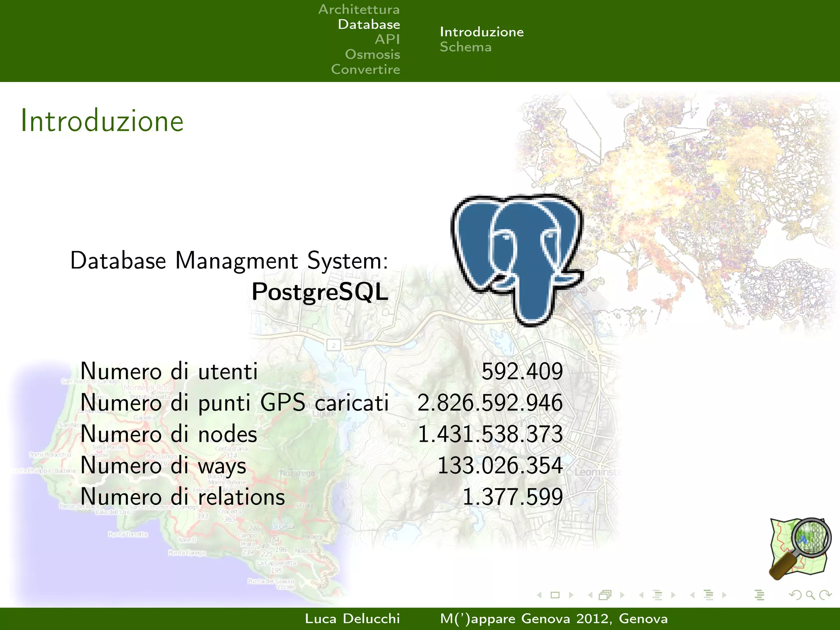Screen dimensions: 840x630
Task: Go to previous section arrow
Action: (692, 595)
